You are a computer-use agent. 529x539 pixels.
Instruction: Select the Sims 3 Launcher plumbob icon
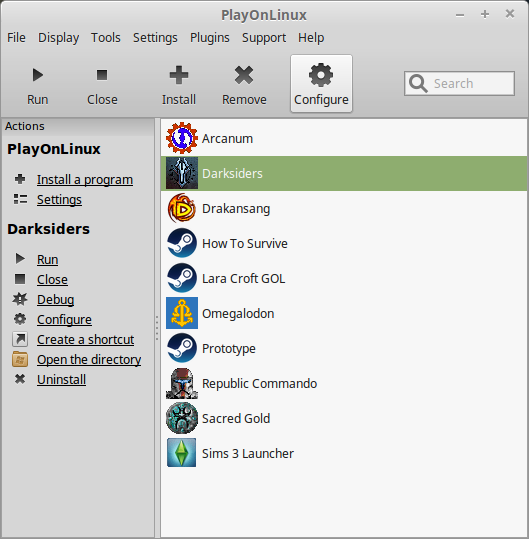182,453
